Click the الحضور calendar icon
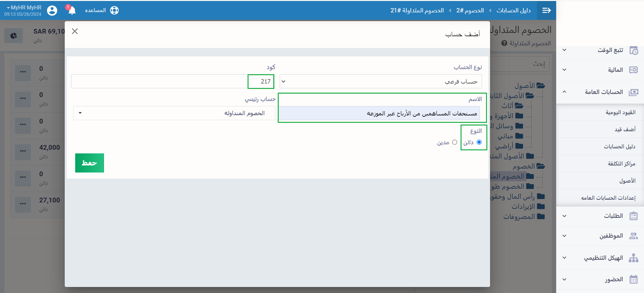Viewport: 644px width, 293px height. point(633,279)
